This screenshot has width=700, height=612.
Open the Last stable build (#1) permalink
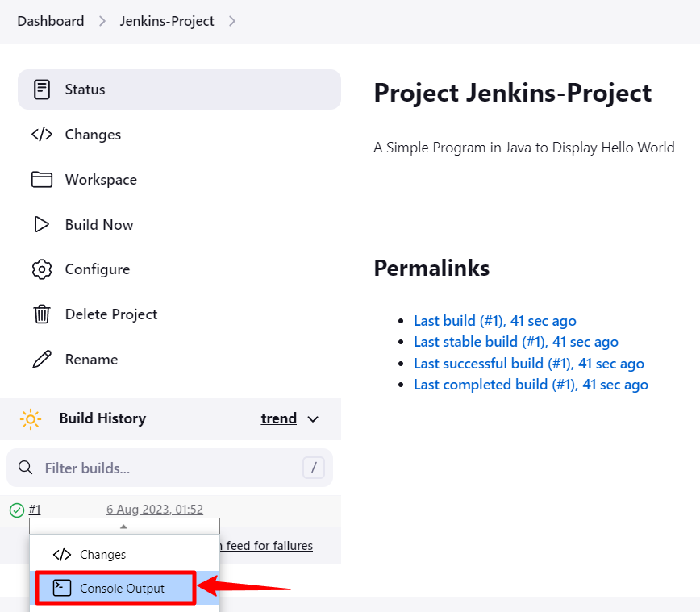[515, 342]
